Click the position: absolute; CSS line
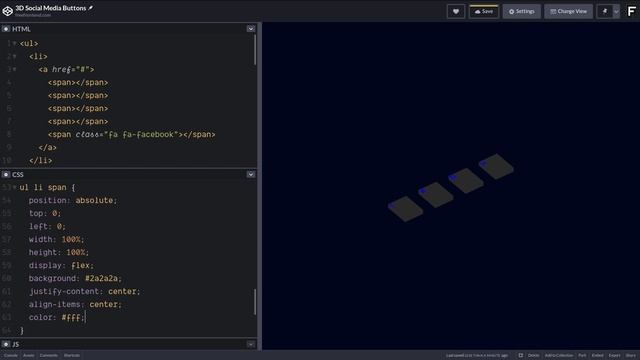The image size is (640, 360). click(x=73, y=200)
